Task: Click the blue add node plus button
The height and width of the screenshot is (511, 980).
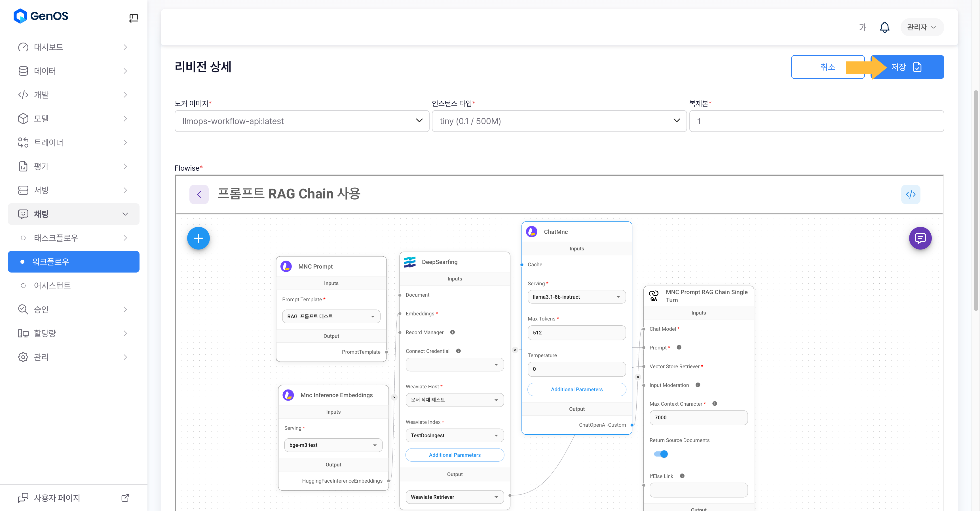Action: point(198,238)
